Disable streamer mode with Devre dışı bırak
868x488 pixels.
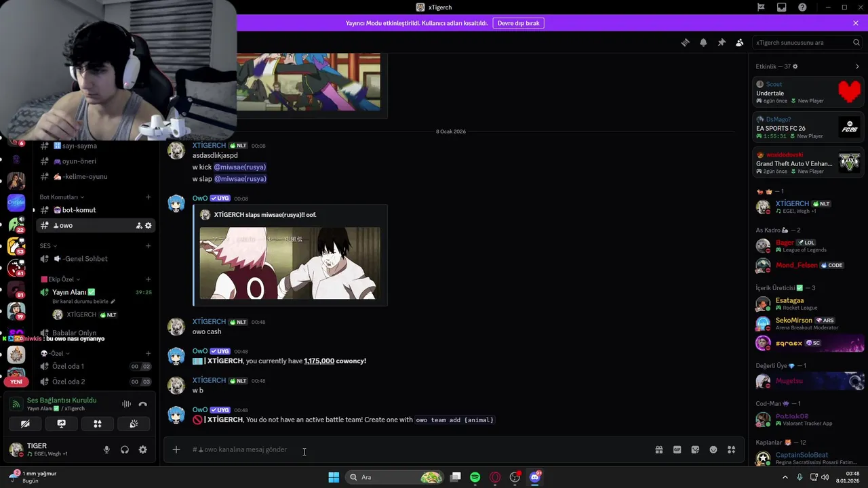[x=518, y=23]
